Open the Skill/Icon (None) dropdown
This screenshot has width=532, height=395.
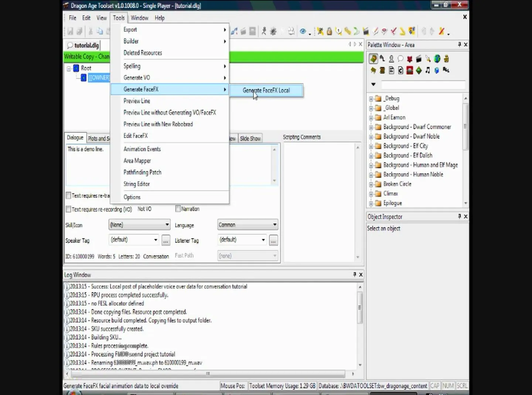tap(139, 224)
